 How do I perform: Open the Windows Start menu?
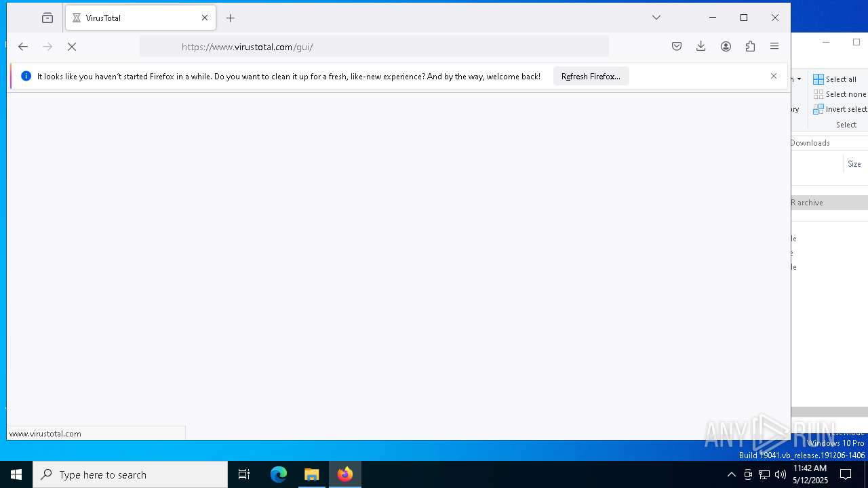point(16,474)
